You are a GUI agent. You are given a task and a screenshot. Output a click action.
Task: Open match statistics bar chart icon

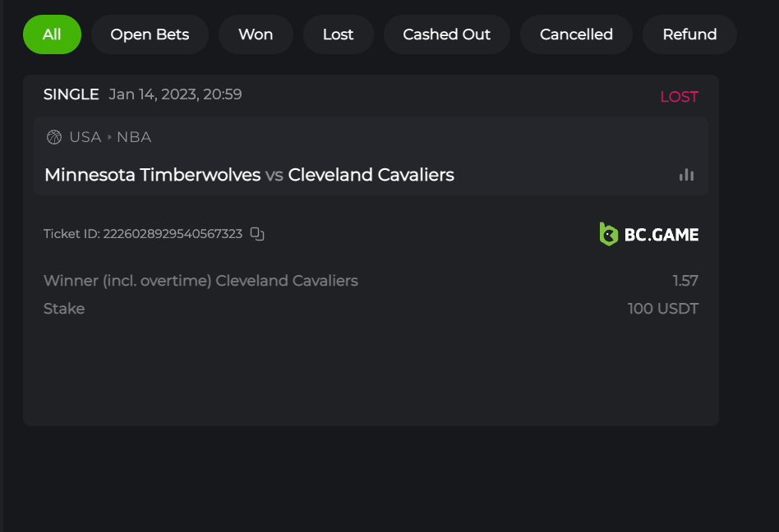coord(686,175)
